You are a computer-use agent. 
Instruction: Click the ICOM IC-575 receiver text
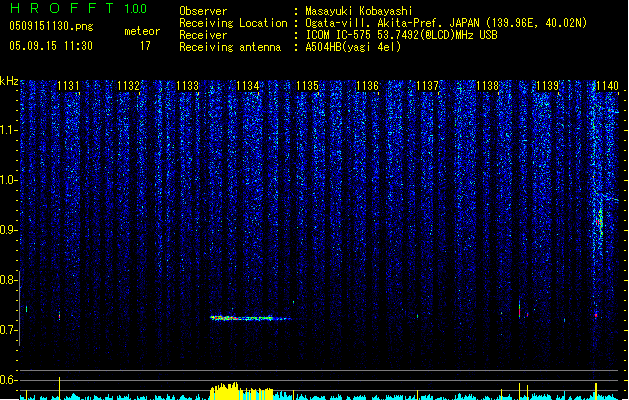tap(402, 35)
